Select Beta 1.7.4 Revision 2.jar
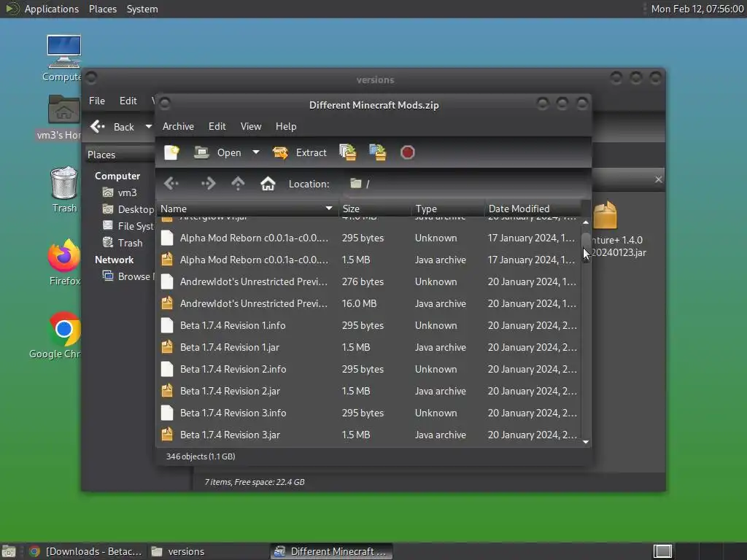This screenshot has width=747, height=560. click(368, 391)
